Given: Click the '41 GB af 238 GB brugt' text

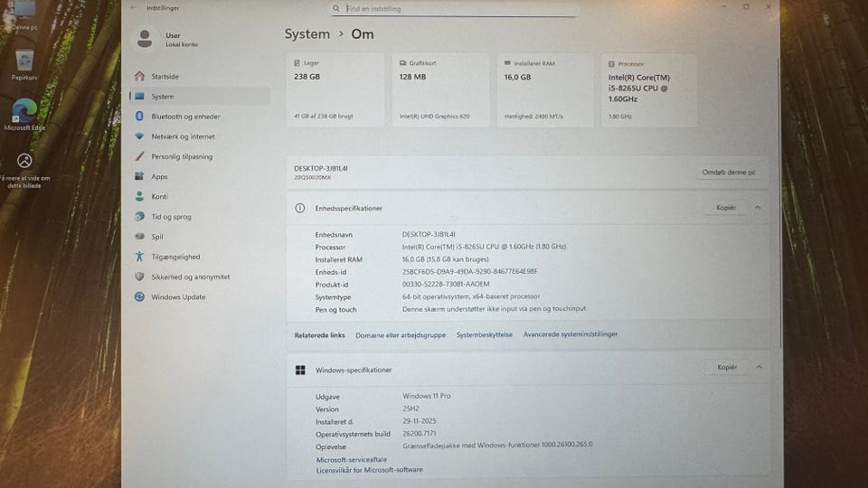Looking at the screenshot, I should click(x=324, y=117).
